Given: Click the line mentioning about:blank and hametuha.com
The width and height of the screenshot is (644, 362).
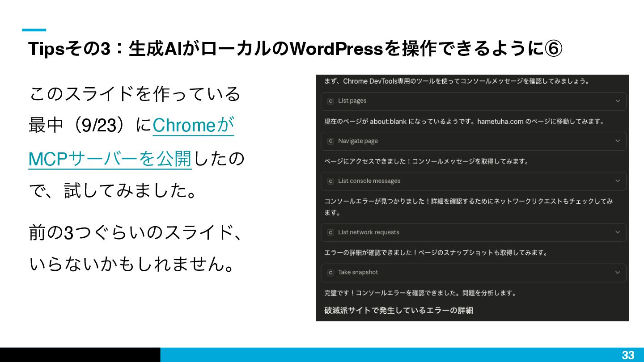Looking at the screenshot, I should click(x=464, y=121).
